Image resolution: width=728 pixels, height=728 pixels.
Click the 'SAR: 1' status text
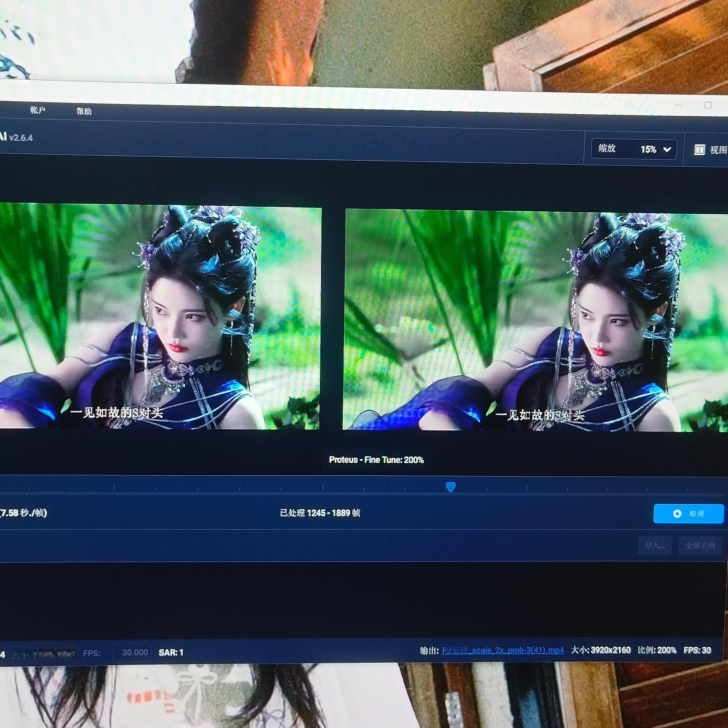point(171,653)
